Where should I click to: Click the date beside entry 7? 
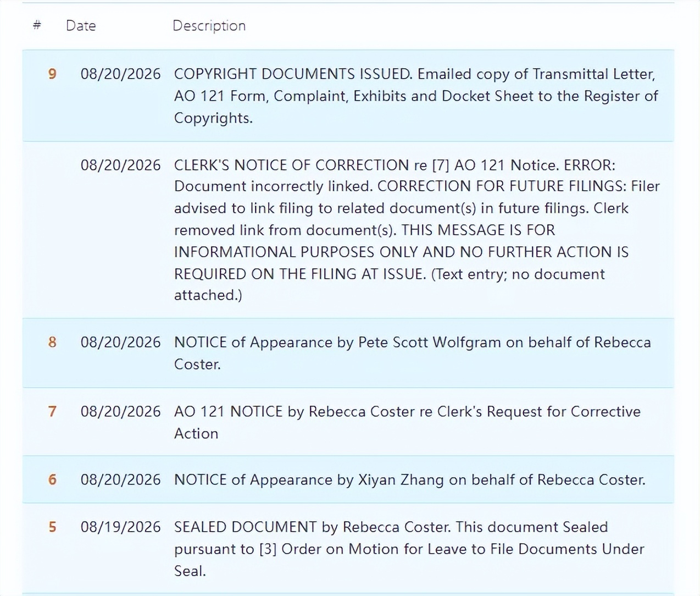[x=121, y=412]
